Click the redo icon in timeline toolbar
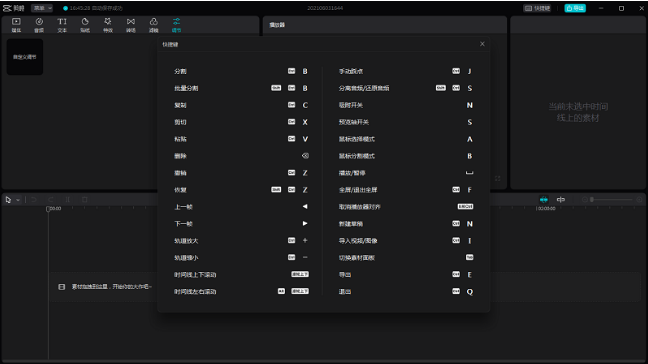The image size is (648, 364). 51,200
